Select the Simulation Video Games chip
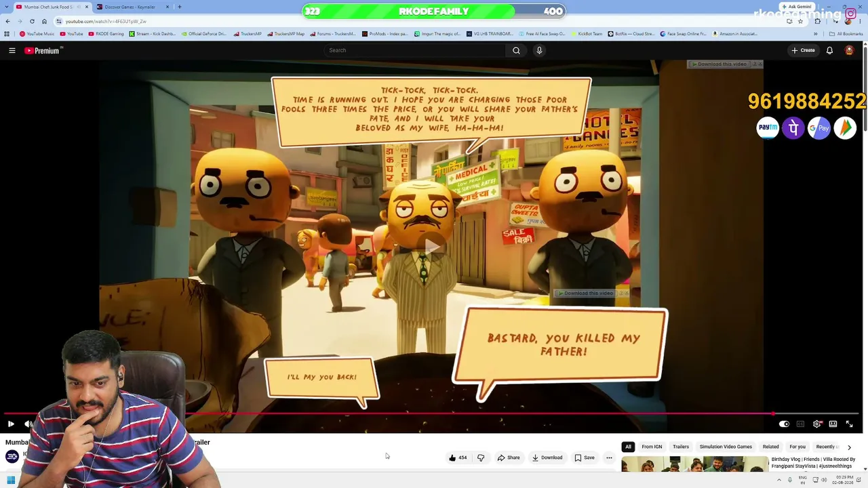Screen dimensions: 868x488 coord(726,447)
